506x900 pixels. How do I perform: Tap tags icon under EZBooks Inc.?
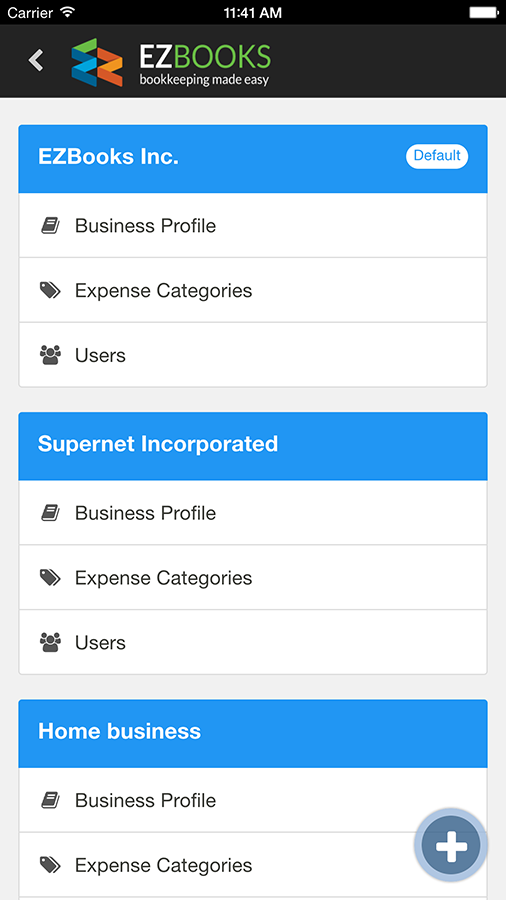pos(50,290)
